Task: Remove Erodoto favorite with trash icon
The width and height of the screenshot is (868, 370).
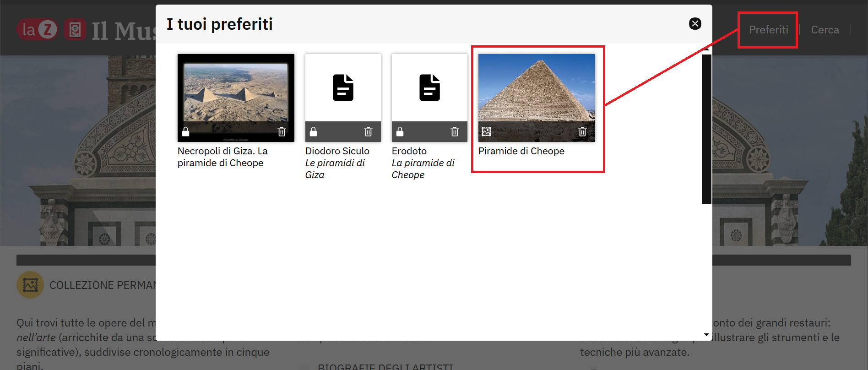Action: (455, 132)
